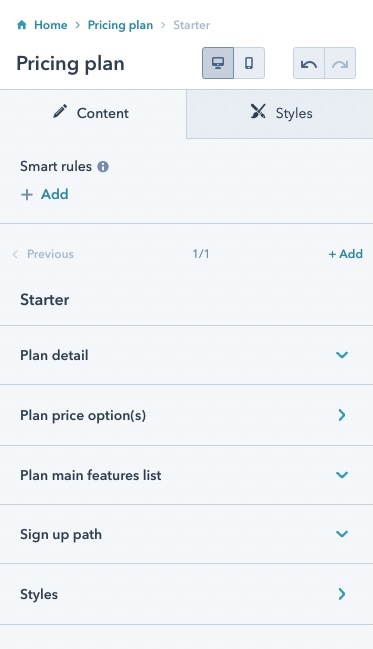Viewport: 373px width, 649px height.
Task: Click the pencil icon on Content tab
Action: tap(60, 112)
